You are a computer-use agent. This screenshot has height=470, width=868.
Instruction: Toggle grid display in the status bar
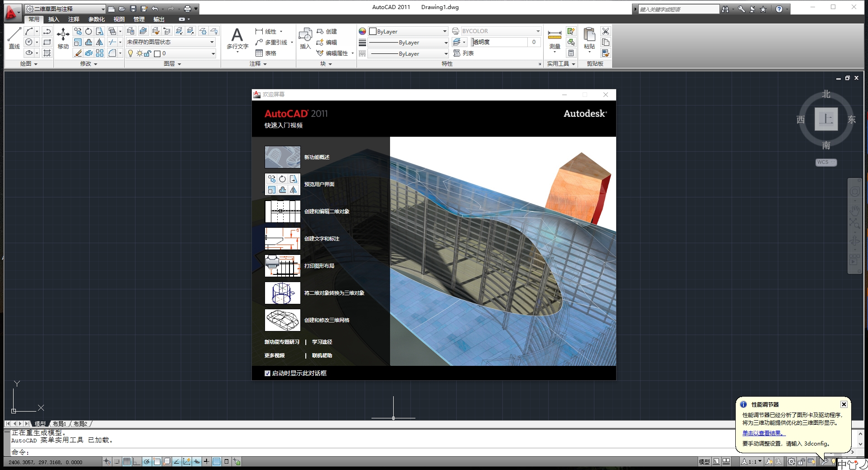[127, 462]
